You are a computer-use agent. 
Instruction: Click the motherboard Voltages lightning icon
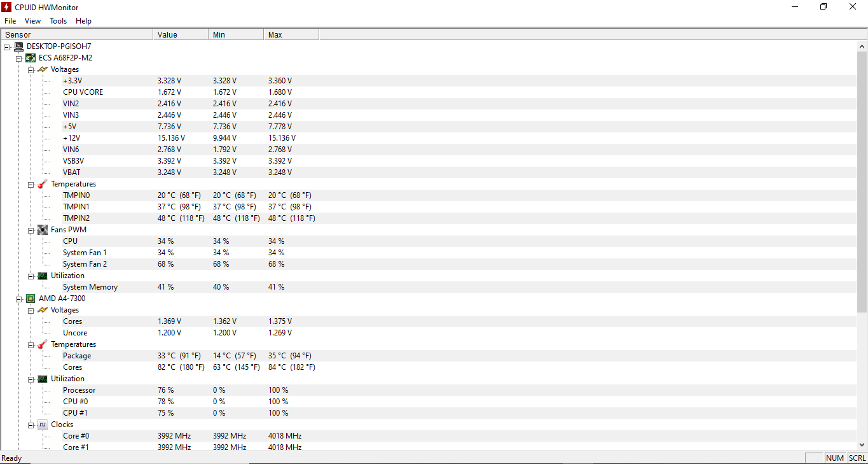[x=43, y=69]
